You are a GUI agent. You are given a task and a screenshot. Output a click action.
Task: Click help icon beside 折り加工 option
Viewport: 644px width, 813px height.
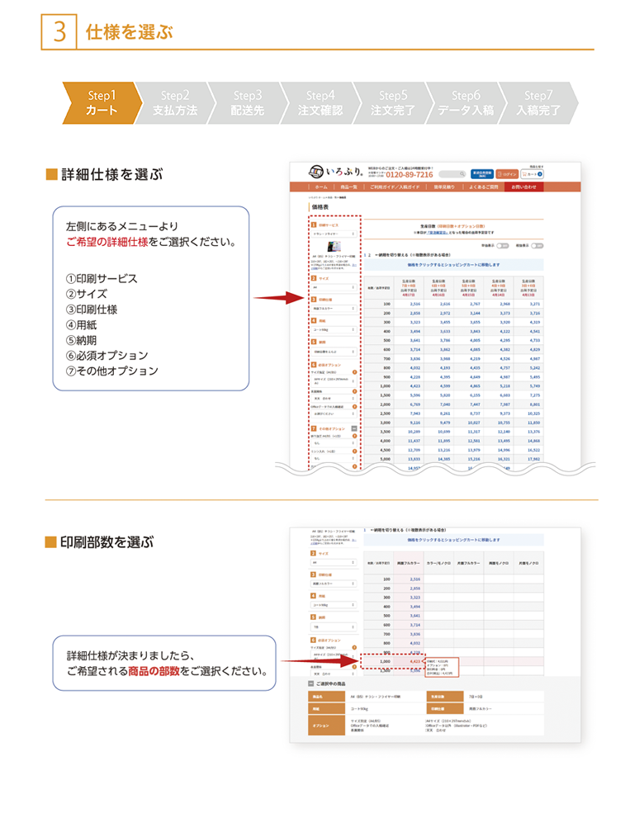coord(355,436)
